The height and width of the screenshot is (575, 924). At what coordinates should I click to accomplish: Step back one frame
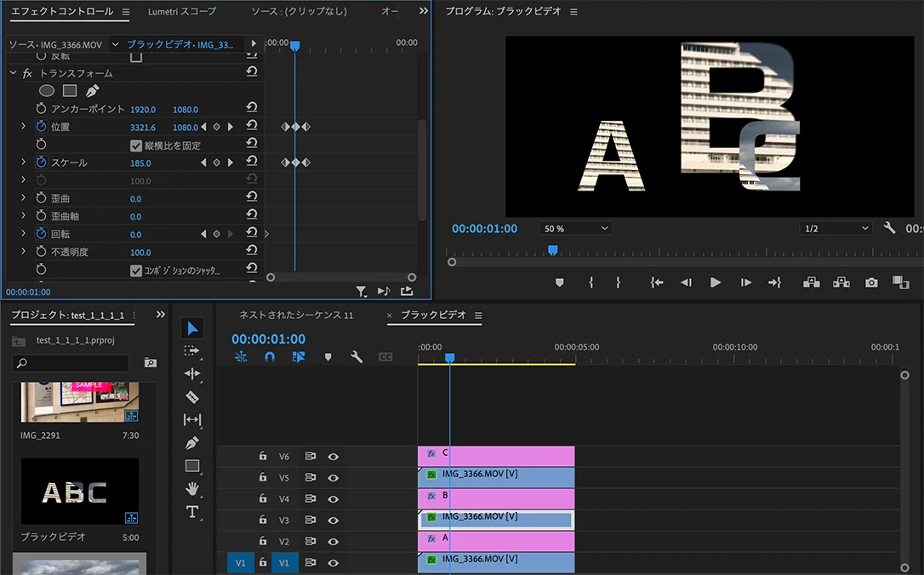pos(686,282)
